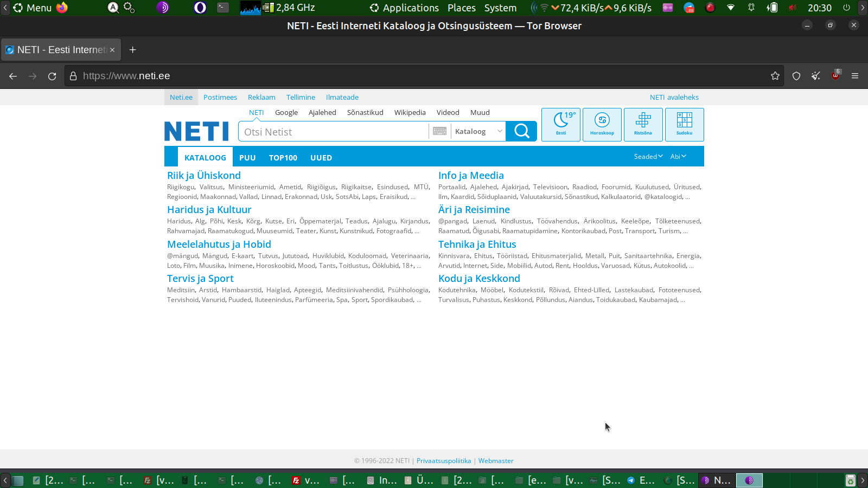Click the New Identity broom icon

point(816,76)
